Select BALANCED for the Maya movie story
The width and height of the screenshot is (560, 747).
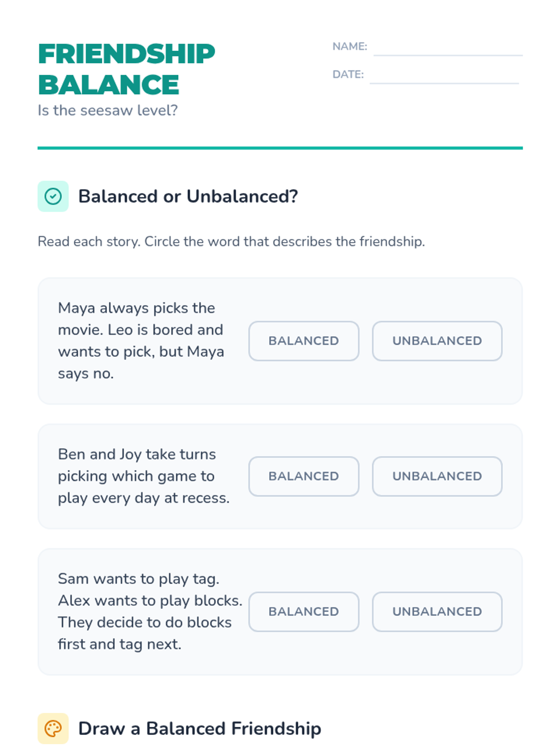pos(304,341)
